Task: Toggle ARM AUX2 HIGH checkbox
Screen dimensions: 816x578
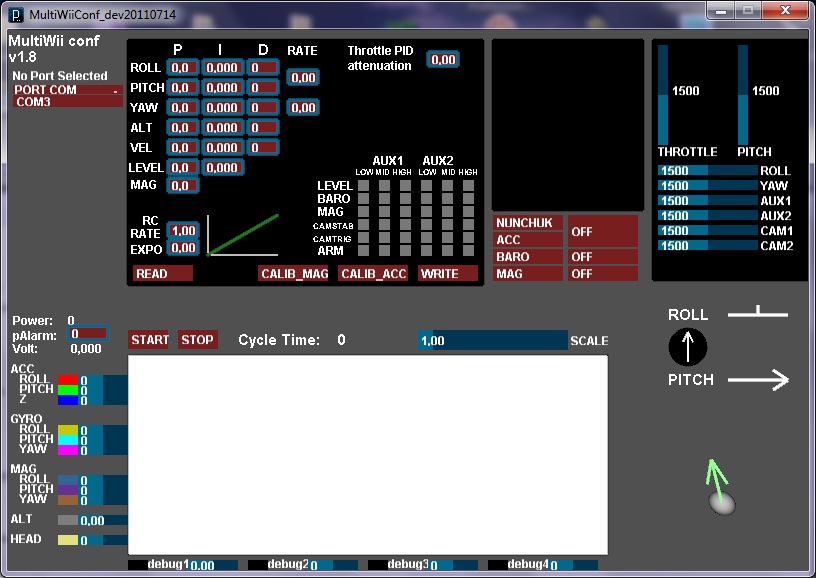Action: [468, 250]
